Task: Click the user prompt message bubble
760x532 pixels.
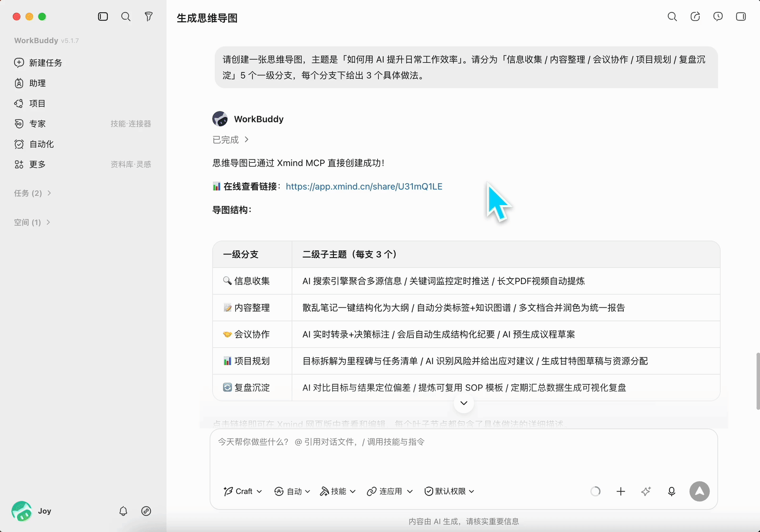Action: [x=466, y=67]
